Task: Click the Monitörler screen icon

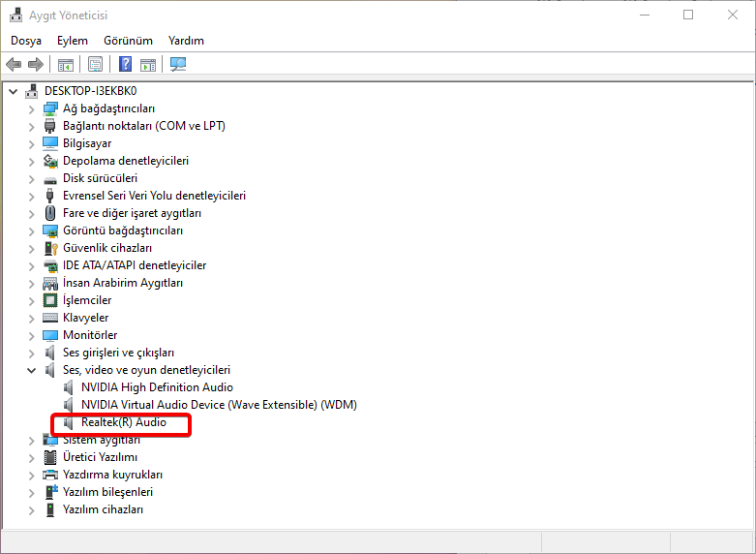Action: 50,335
